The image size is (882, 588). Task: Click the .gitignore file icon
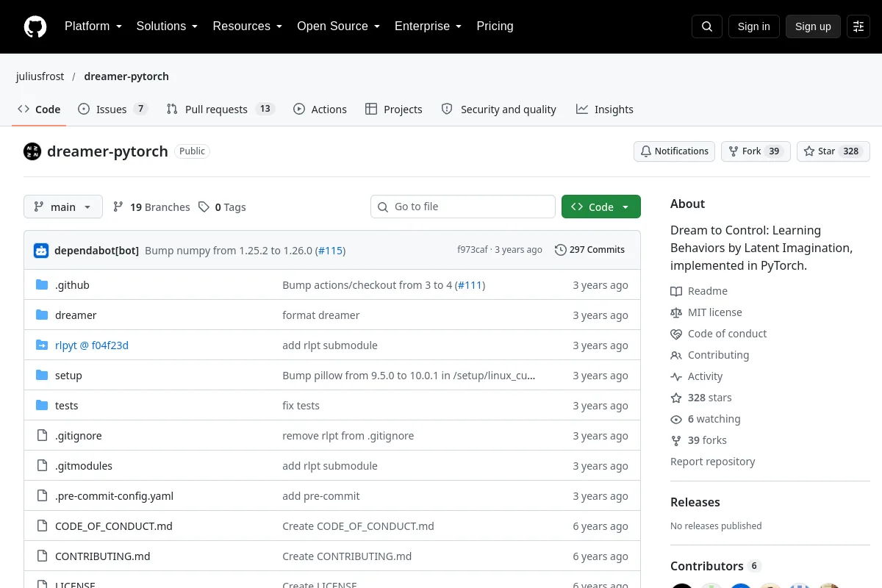tap(42, 436)
